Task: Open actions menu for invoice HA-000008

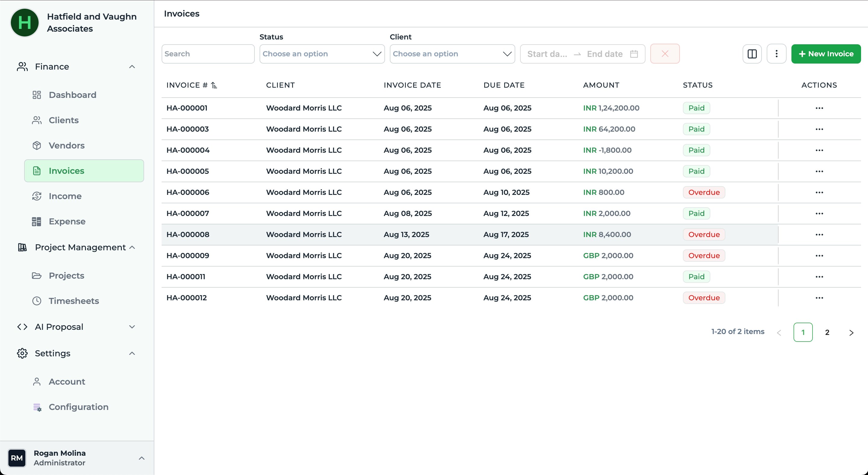Action: (x=819, y=235)
